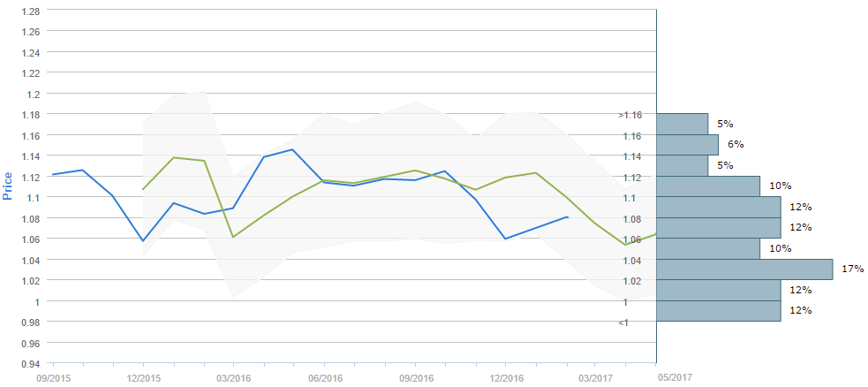Click the 03/2017 x-axis date label

pyautogui.click(x=595, y=377)
